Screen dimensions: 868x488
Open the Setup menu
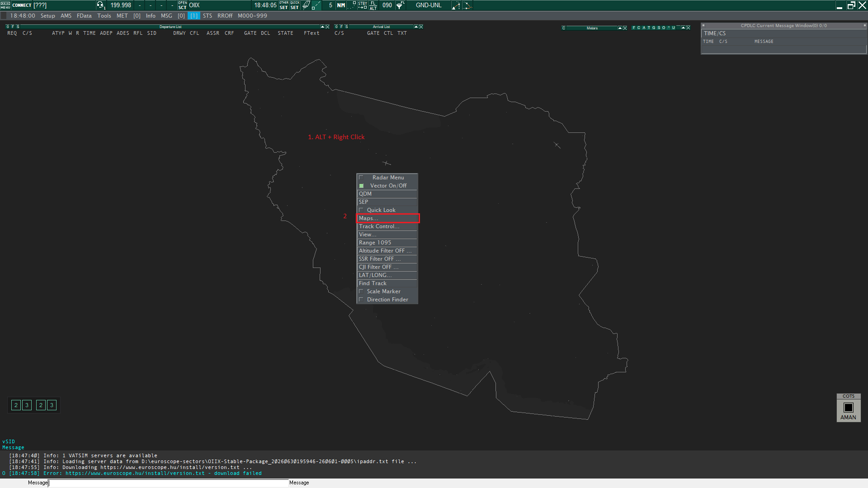(x=48, y=16)
